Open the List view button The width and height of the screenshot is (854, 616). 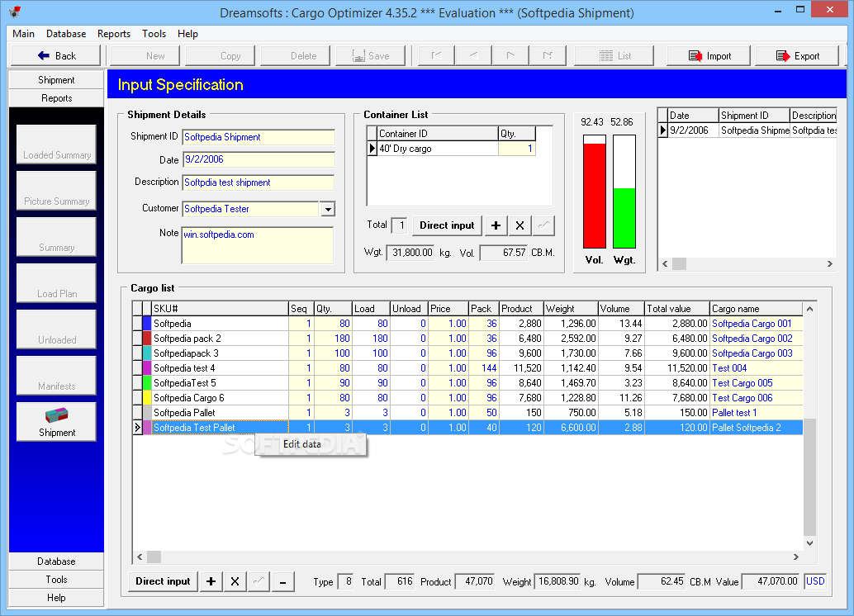pos(614,55)
